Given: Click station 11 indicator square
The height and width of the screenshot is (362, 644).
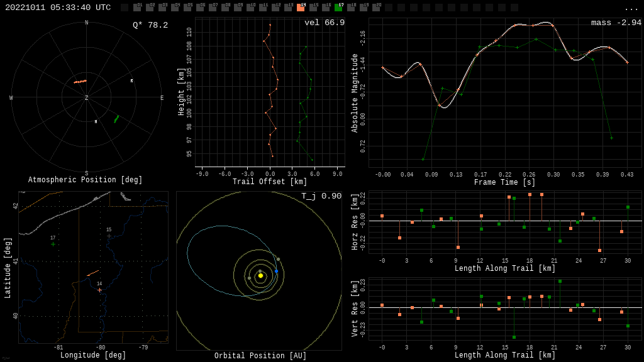Looking at the screenshot, I should tap(263, 8).
